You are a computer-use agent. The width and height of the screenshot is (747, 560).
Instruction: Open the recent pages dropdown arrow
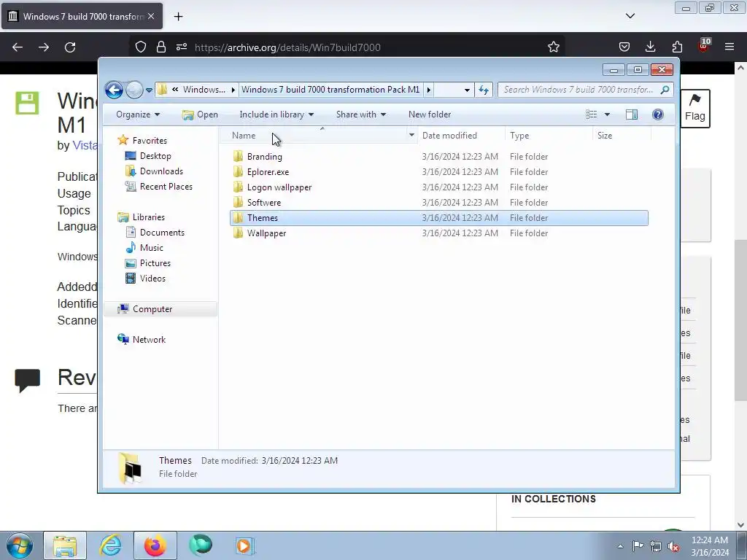click(149, 90)
